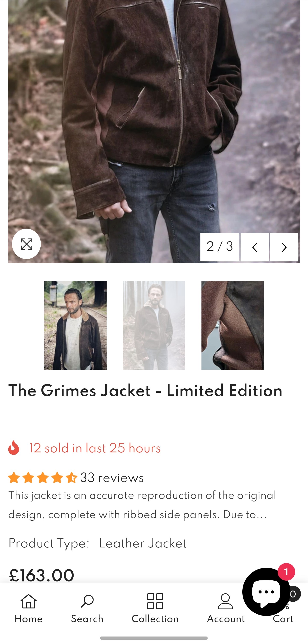The height and width of the screenshot is (644, 308).
Task: Open fullscreen image zoom icon
Action: (x=26, y=244)
